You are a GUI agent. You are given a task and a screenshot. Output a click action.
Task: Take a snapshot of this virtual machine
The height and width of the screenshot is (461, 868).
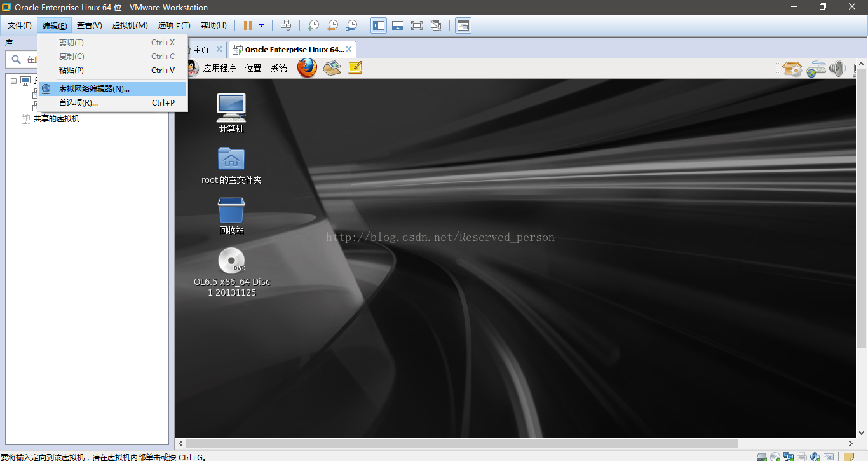313,25
